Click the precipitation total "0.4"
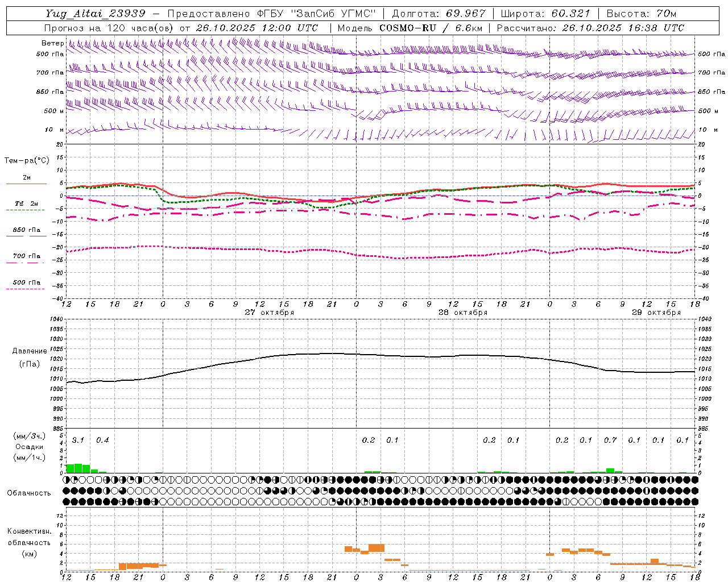This screenshot has height=582, width=728. [x=102, y=440]
